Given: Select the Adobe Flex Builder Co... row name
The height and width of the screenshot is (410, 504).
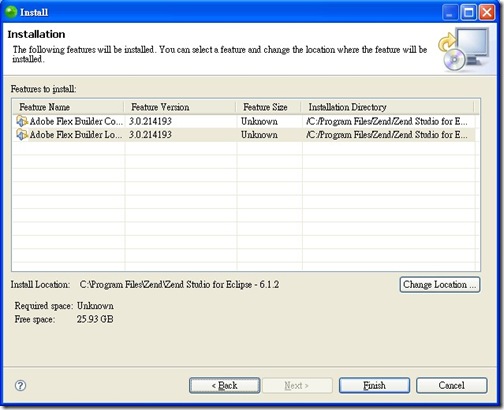Looking at the screenshot, I should point(76,121).
